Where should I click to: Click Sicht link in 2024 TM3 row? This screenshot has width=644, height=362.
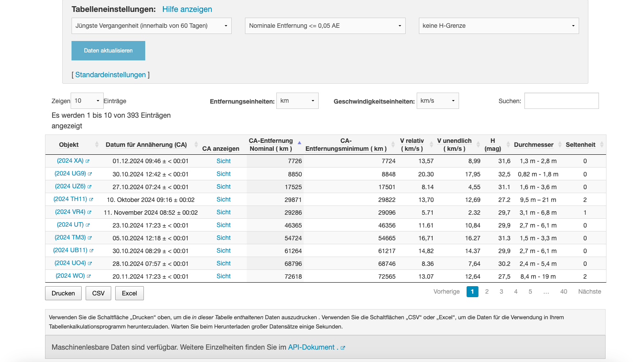[224, 238]
